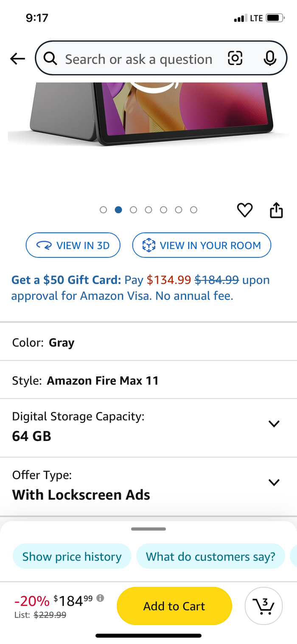The image size is (297, 644).
Task: Tap the VIEW IN YOUR ROOM button
Action: click(202, 245)
